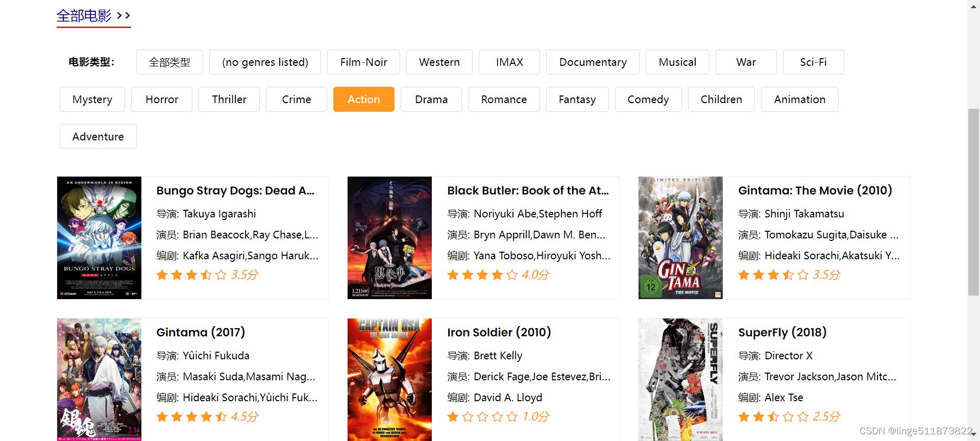Click the 4.0分 score text
Image resolution: width=980 pixels, height=441 pixels.
click(535, 275)
